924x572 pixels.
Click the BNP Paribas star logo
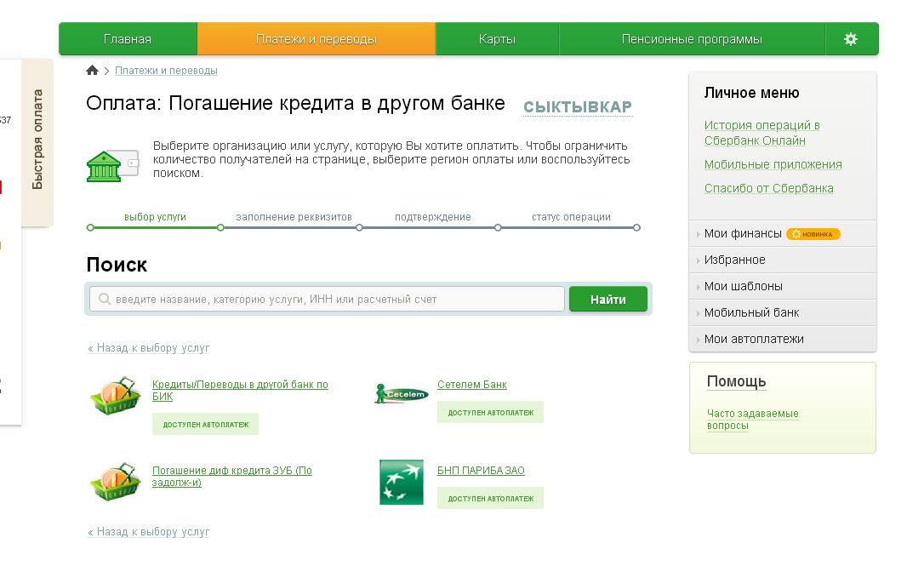(402, 482)
